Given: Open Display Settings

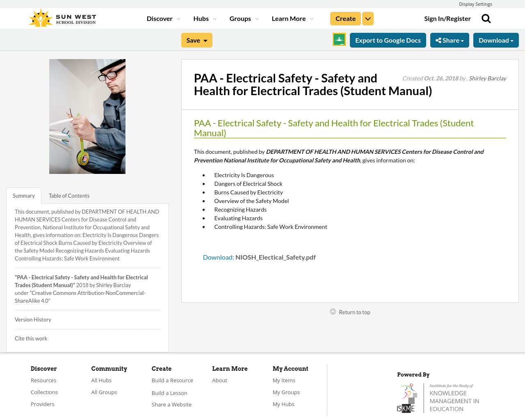Looking at the screenshot, I should coord(475,3).
